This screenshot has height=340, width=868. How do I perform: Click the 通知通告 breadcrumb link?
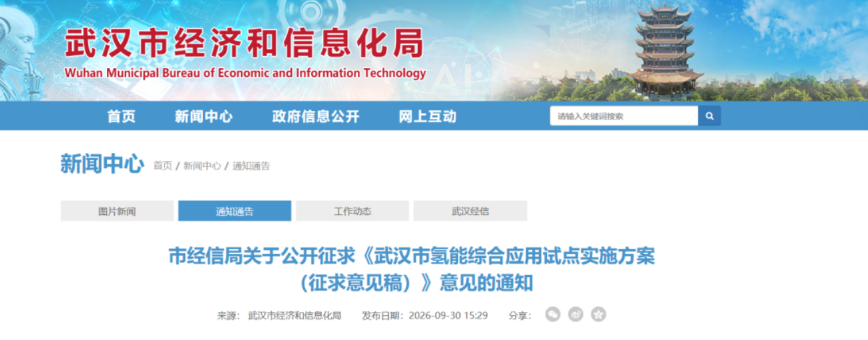pyautogui.click(x=251, y=166)
